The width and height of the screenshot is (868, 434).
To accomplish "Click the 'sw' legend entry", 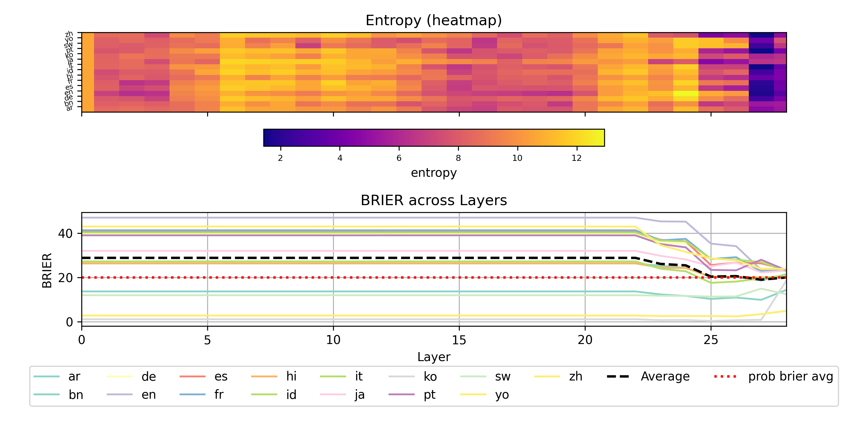I will [502, 376].
